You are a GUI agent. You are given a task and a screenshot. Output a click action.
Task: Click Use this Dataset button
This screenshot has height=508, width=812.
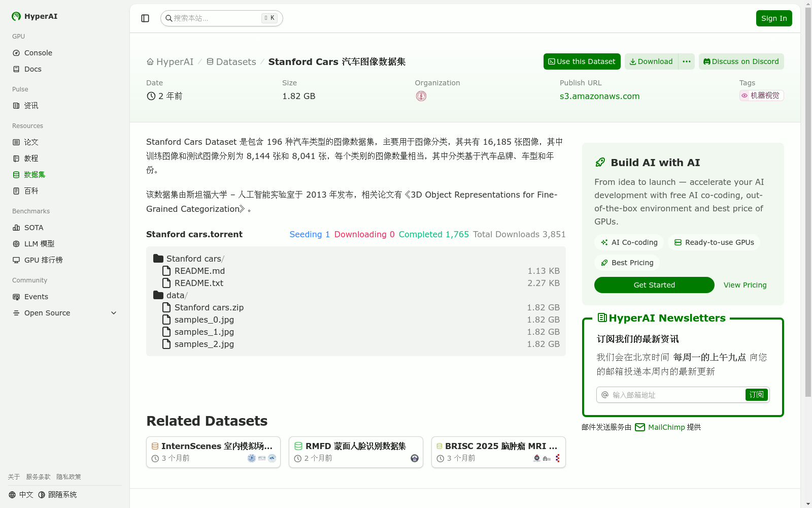[582, 61]
